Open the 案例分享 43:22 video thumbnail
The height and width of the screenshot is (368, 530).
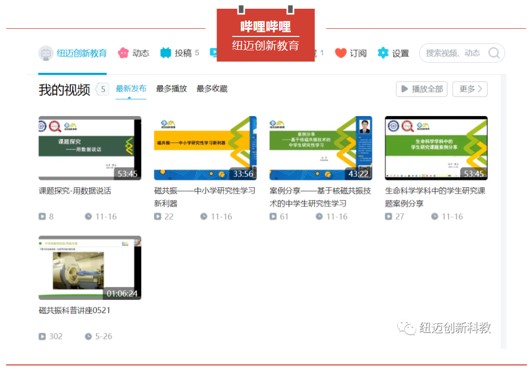coord(321,148)
